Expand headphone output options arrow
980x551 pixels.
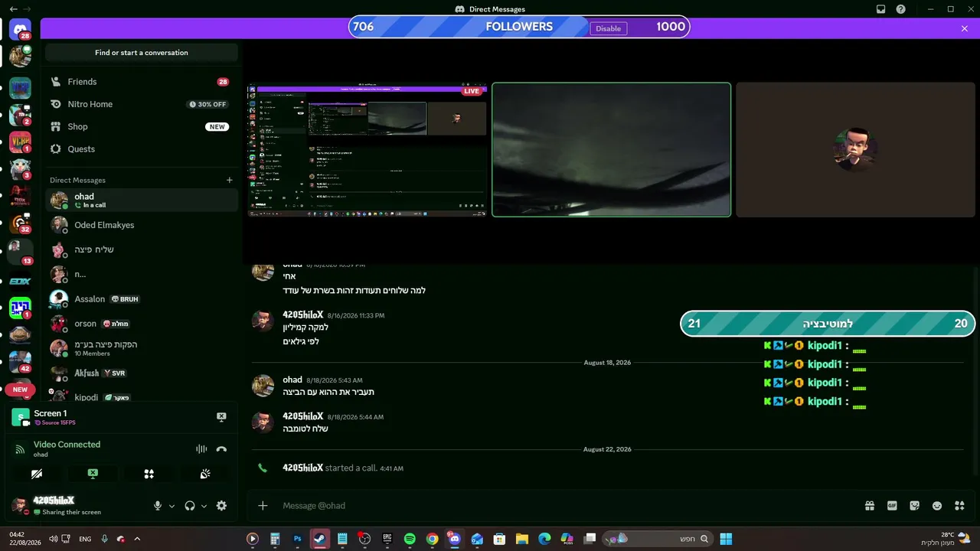(x=204, y=506)
